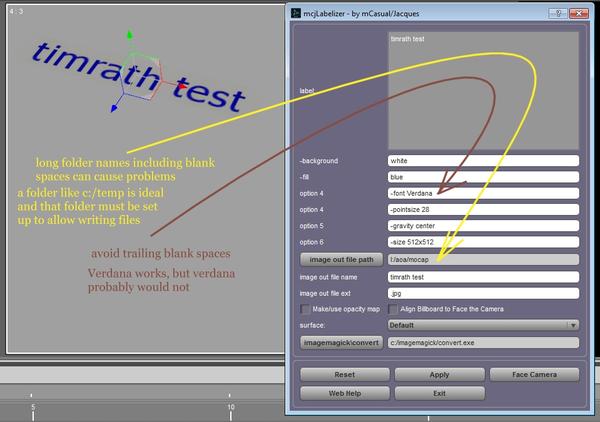Click the image out file path button
600x422 pixels.
tap(341, 259)
